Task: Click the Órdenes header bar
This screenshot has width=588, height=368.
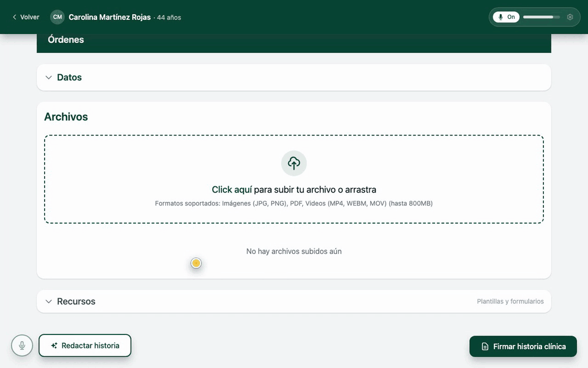Action: pos(294,43)
